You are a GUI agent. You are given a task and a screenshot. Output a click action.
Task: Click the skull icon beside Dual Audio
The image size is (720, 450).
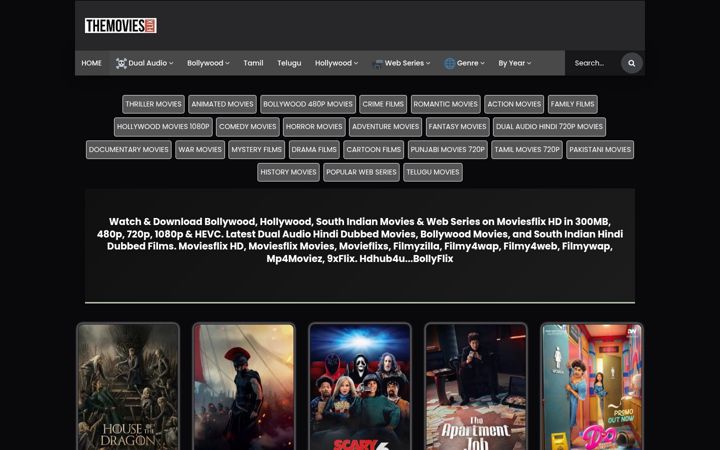click(x=121, y=63)
